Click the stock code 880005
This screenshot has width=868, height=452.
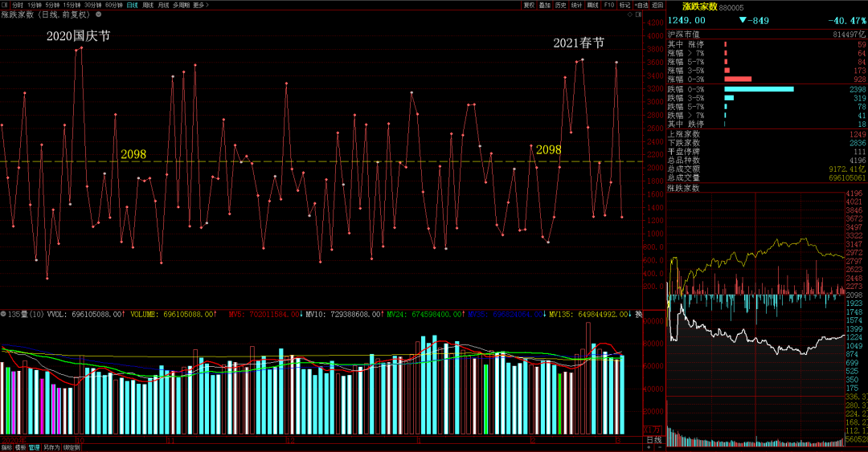click(x=731, y=8)
